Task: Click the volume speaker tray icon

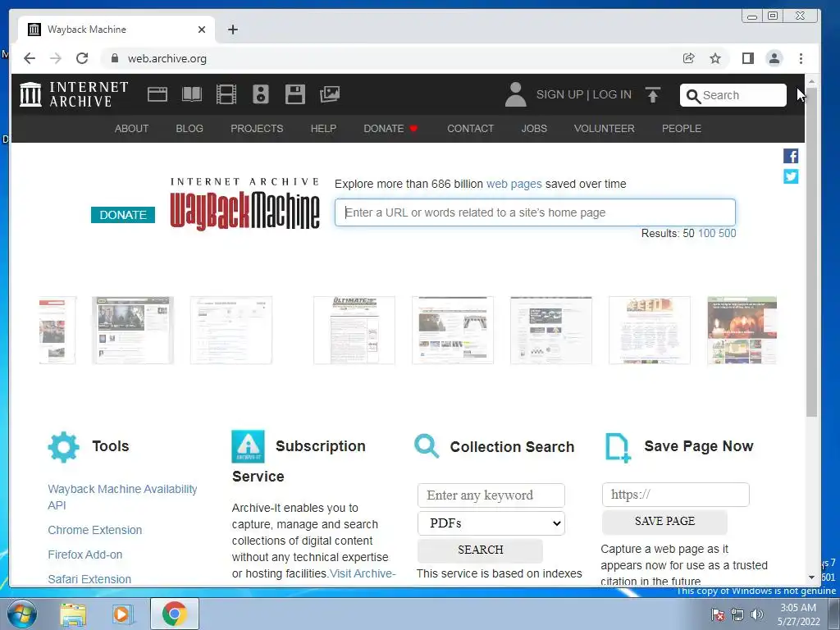Action: coord(757,614)
